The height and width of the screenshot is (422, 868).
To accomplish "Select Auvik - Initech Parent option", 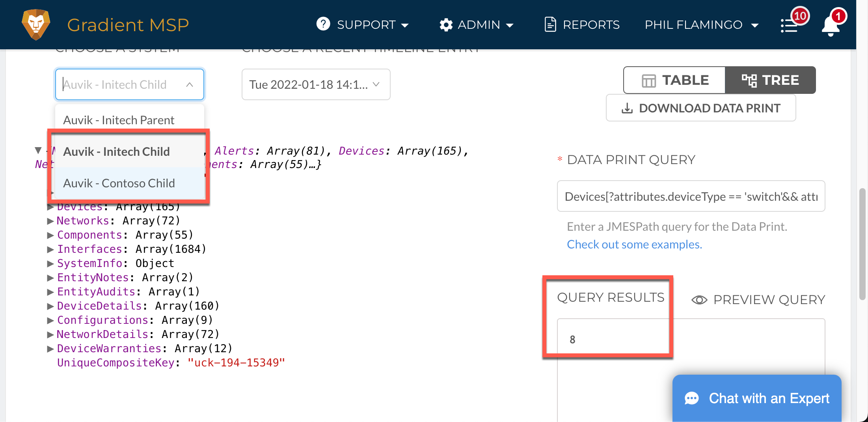I will [x=130, y=120].
